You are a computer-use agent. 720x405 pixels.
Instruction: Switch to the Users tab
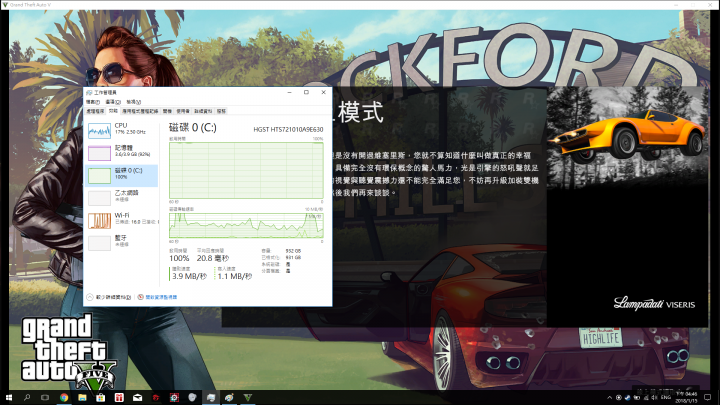183,111
